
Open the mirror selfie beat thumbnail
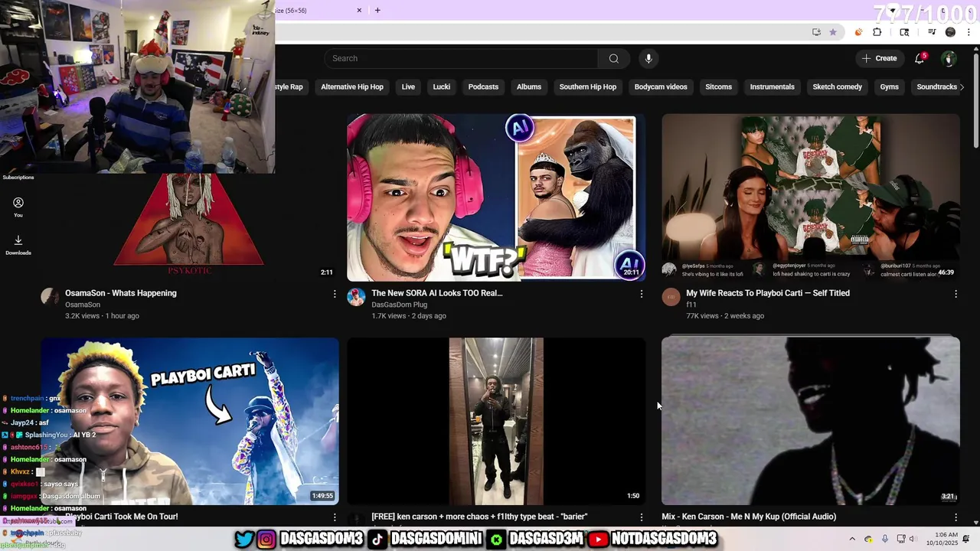[x=496, y=421]
